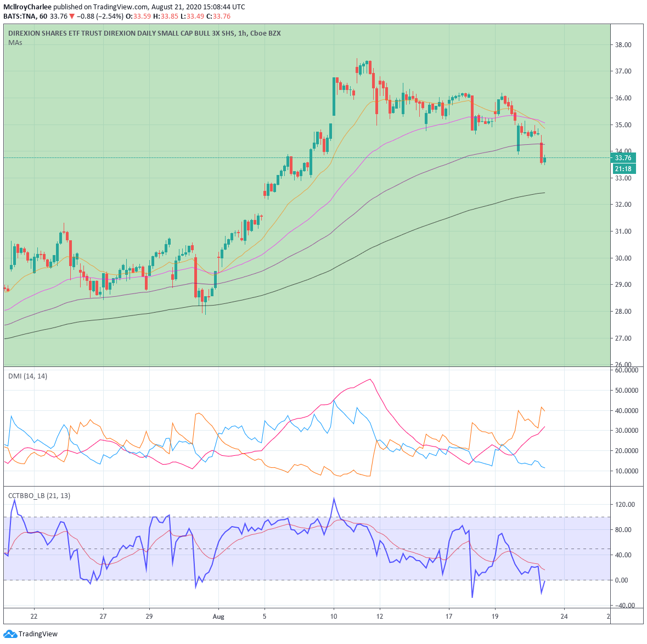Click the date label 10 on time axis
Image resolution: width=647 pixels, height=644 pixels.
[334, 617]
